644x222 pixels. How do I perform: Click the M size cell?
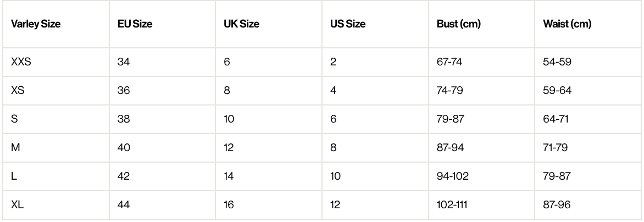[15, 148]
